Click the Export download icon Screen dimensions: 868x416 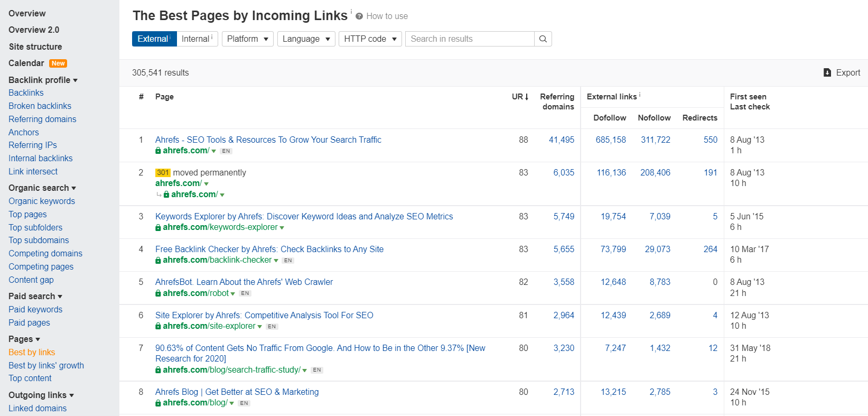[x=827, y=73]
